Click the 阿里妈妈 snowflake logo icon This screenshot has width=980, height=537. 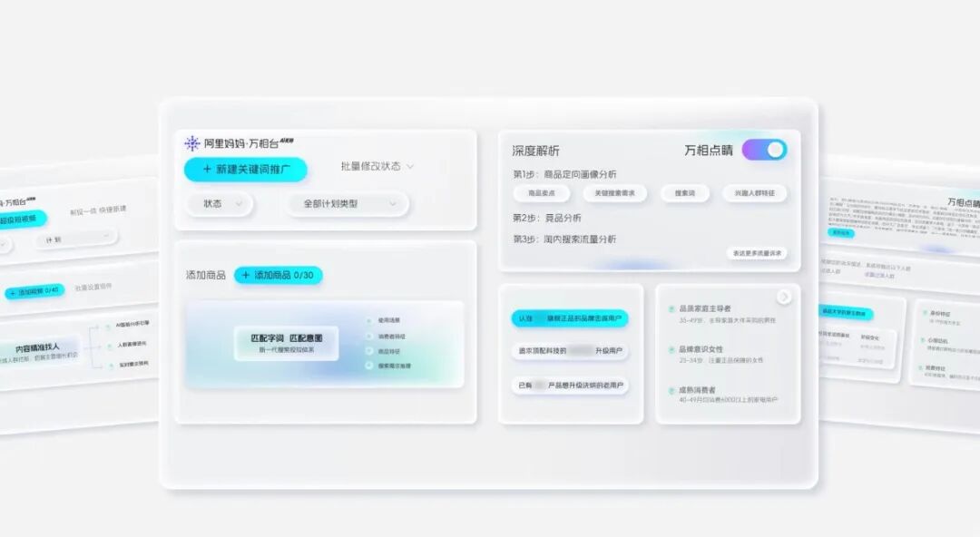pos(191,143)
